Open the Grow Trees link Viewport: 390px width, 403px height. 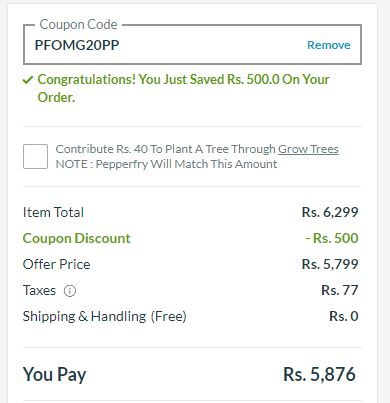point(308,149)
